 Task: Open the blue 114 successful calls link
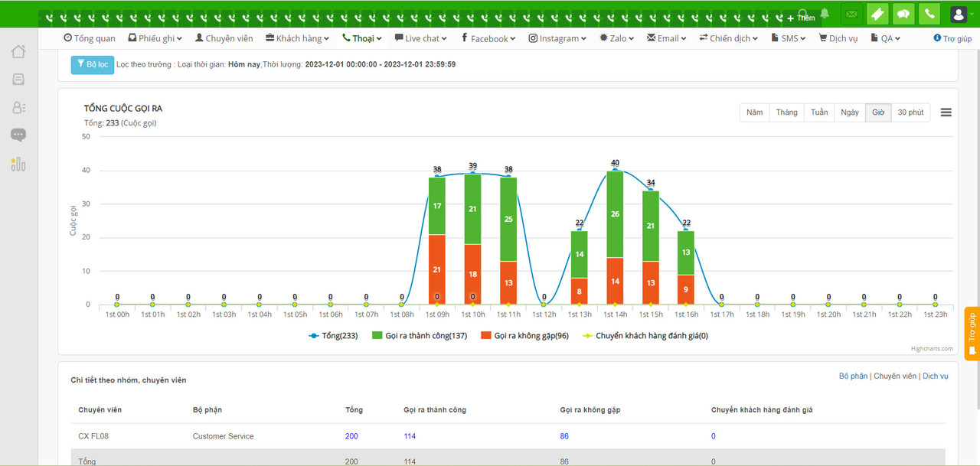pos(410,436)
